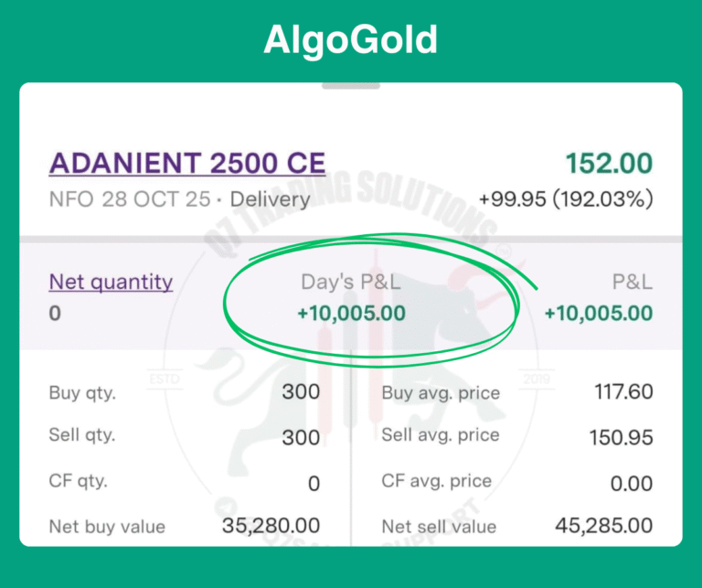Select the Sell avg. price value 150.95
The width and height of the screenshot is (702, 588).
(622, 437)
